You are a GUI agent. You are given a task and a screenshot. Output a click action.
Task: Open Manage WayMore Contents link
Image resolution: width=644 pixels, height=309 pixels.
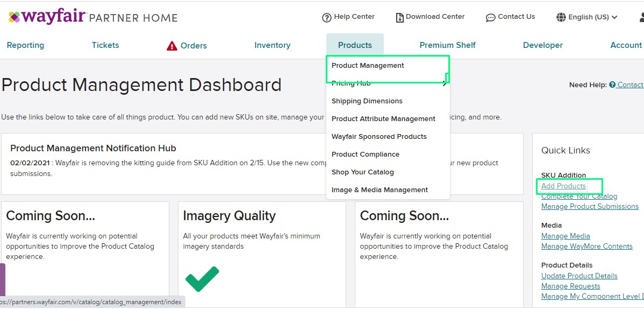point(587,247)
